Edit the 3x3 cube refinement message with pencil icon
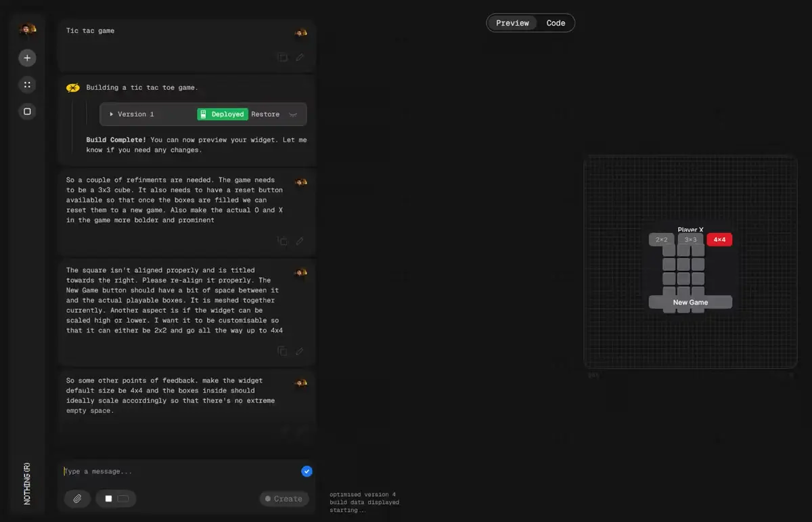The width and height of the screenshot is (812, 522). click(x=299, y=241)
